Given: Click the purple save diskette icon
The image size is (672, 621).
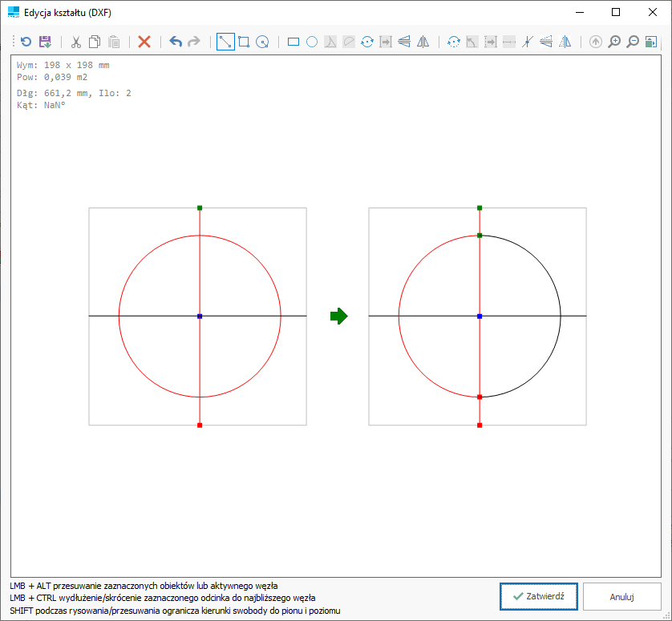Looking at the screenshot, I should tap(45, 42).
